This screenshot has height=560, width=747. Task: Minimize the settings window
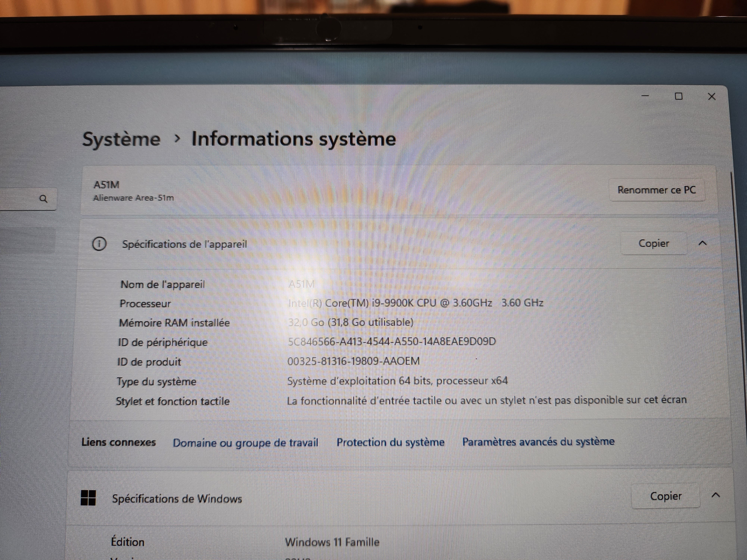click(645, 96)
